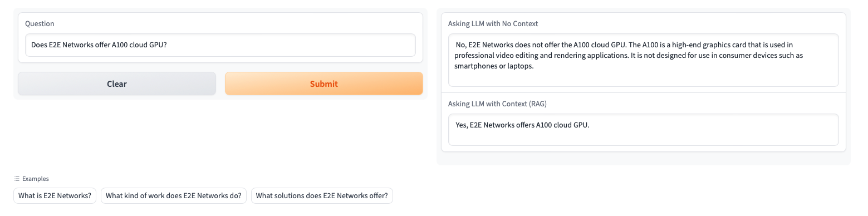Clear the question form
Viewport: 868px width, 216px height.
(117, 84)
